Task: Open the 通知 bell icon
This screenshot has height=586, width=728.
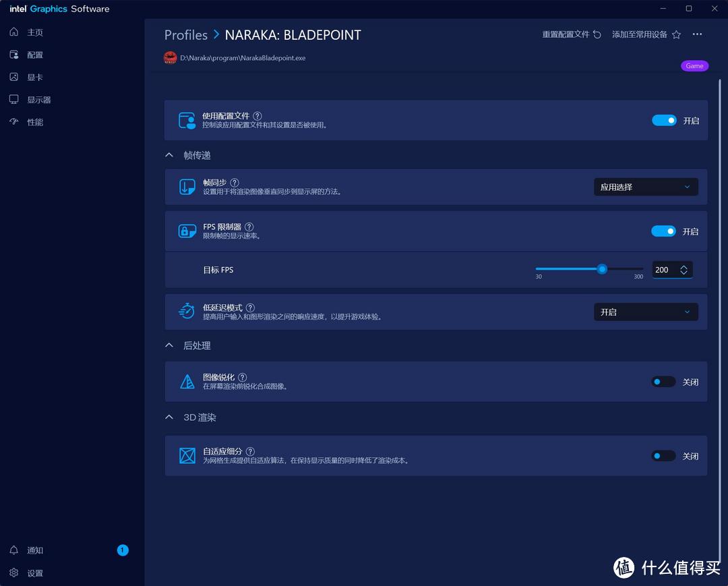Action: 14,550
